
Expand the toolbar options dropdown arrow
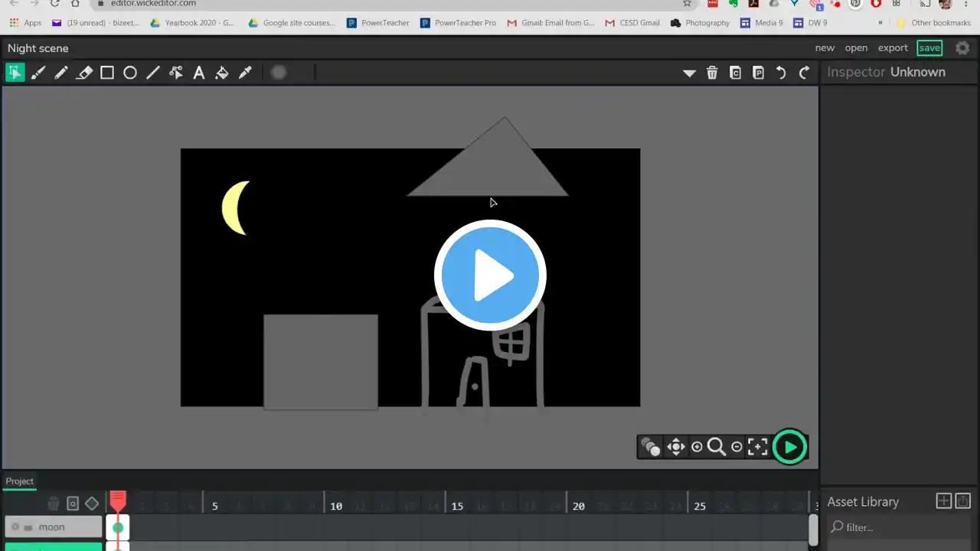[689, 73]
